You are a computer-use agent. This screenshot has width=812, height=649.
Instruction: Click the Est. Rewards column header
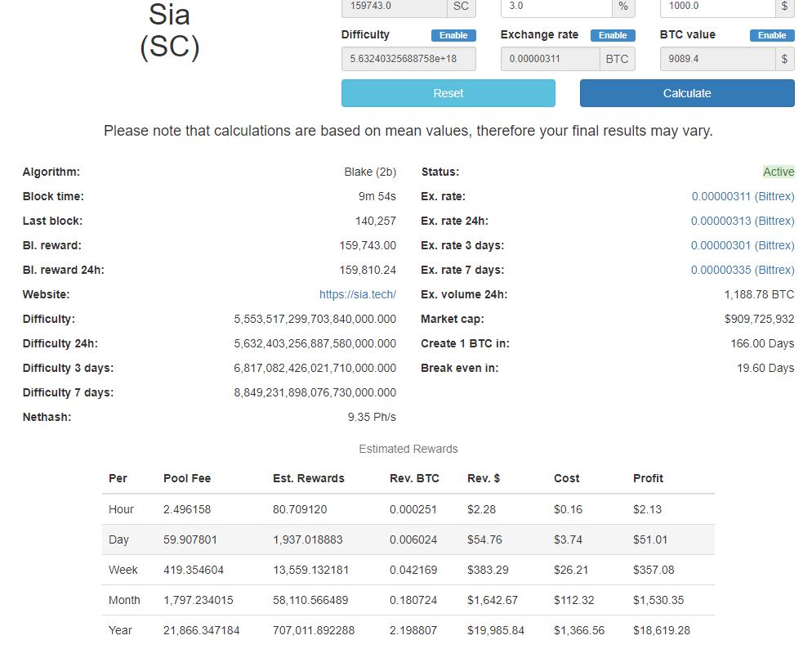point(309,479)
